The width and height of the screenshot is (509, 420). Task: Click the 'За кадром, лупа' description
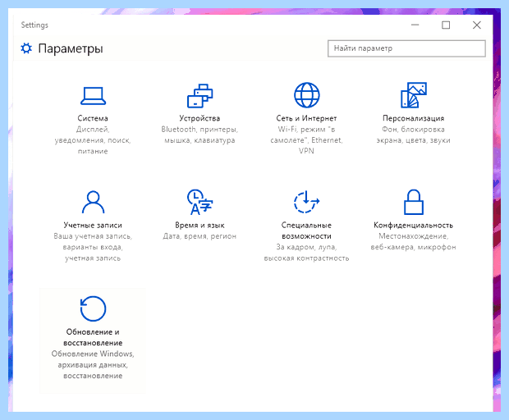306,253
